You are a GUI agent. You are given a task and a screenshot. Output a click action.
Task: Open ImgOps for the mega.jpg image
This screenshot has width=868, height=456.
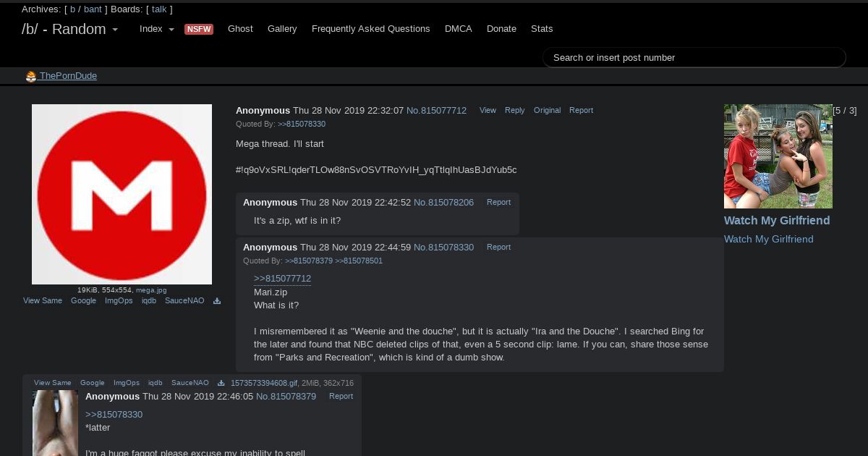point(119,300)
